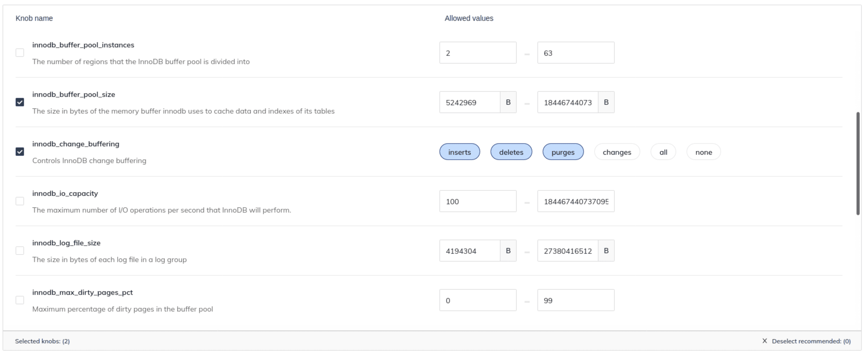Open the B unit selector for buffer pool size maximum
This screenshot has height=360, width=868.
point(606,102)
